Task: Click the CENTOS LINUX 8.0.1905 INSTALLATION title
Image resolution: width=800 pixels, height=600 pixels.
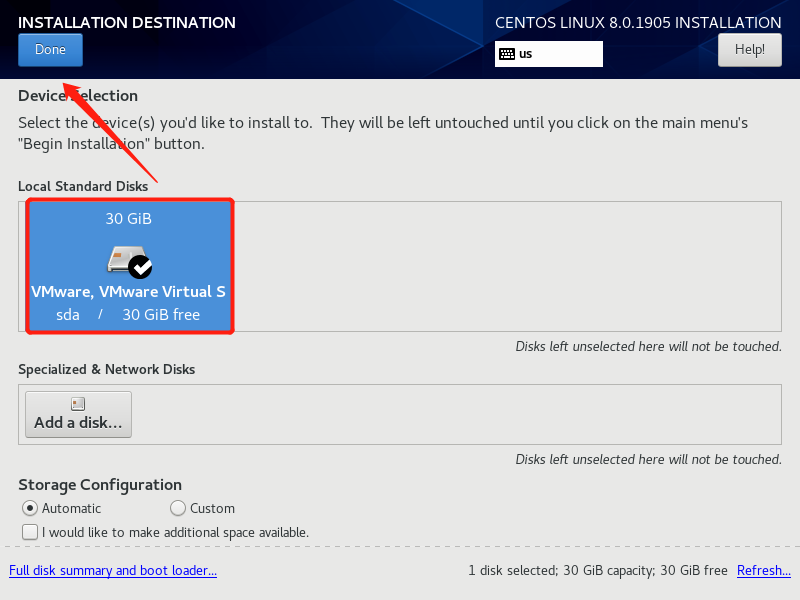Action: pos(638,23)
